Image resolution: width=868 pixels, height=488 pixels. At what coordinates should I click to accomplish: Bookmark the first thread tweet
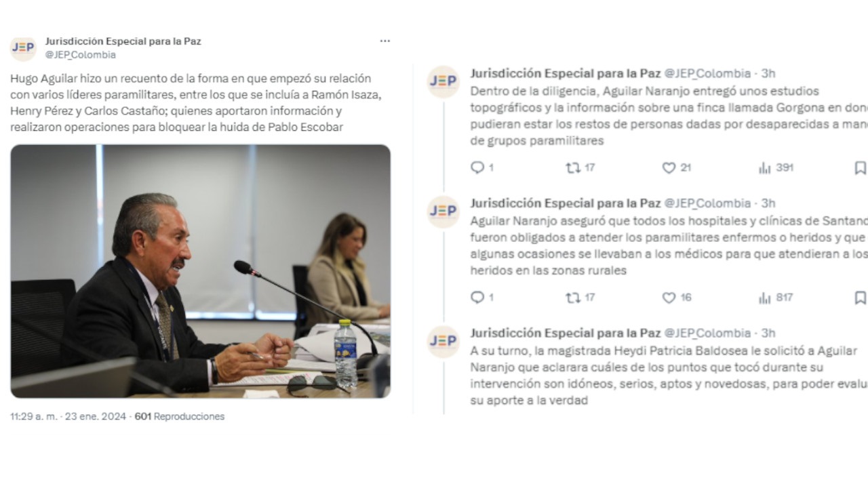[860, 167]
